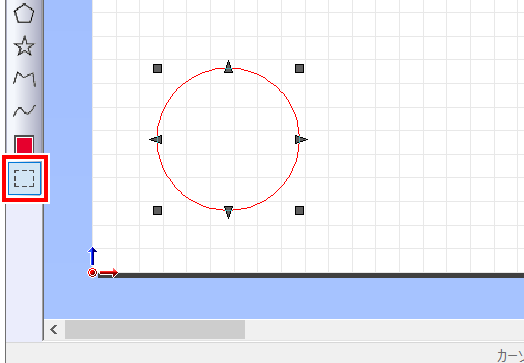The height and width of the screenshot is (363, 524).
Task: Click the top-right square selection handle
Action: pyautogui.click(x=299, y=69)
